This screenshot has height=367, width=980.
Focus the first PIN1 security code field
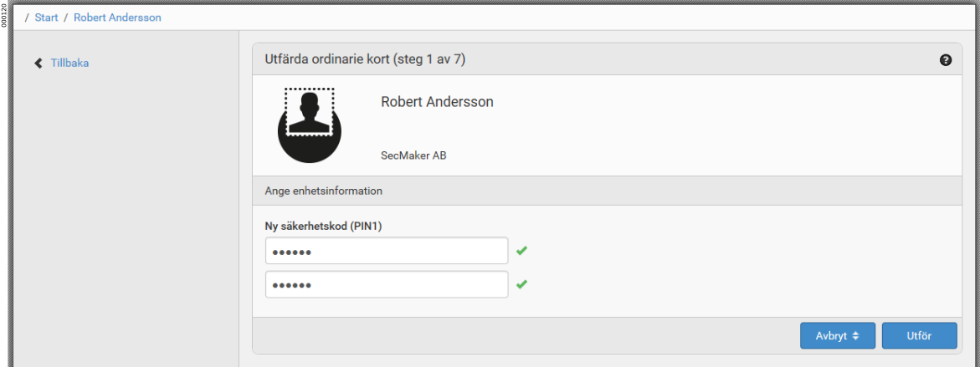point(386,251)
